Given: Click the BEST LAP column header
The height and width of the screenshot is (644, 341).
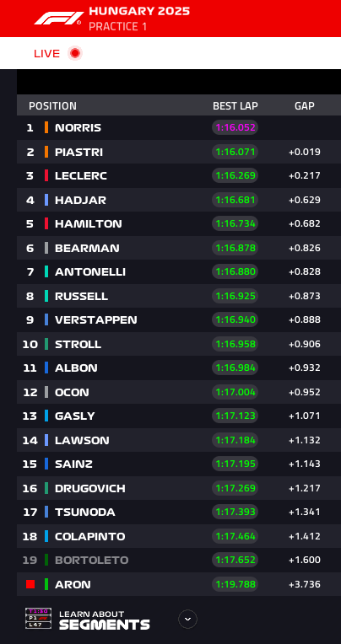Looking at the screenshot, I should click(x=235, y=106).
